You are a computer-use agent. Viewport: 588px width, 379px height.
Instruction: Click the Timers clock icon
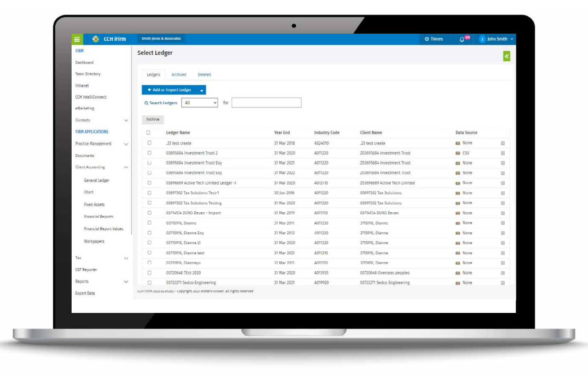point(427,39)
